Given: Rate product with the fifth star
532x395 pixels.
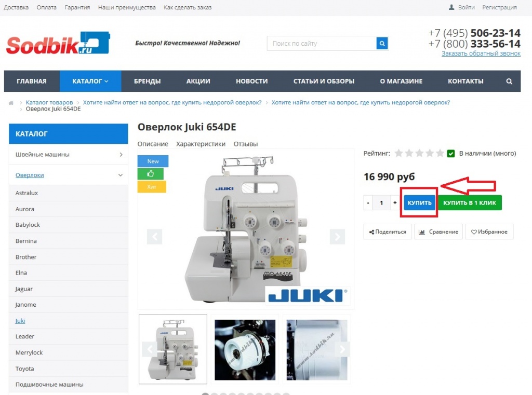Looking at the screenshot, I should pyautogui.click(x=440, y=153).
